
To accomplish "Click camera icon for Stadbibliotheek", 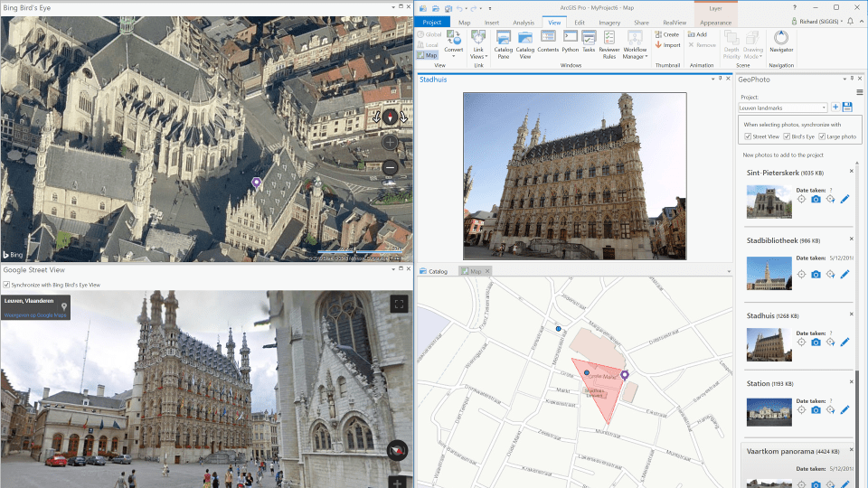I will [816, 275].
